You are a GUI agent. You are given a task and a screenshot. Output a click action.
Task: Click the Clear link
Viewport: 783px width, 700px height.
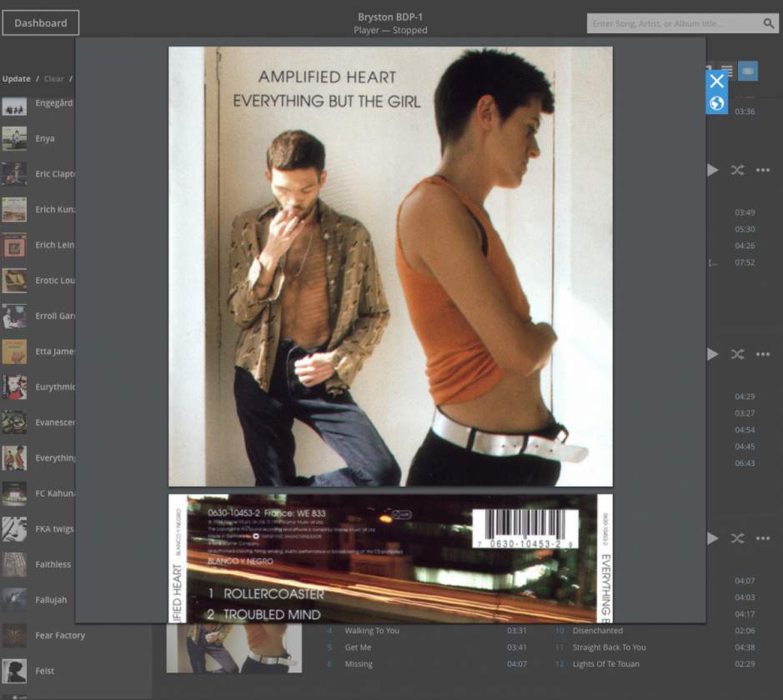54,79
